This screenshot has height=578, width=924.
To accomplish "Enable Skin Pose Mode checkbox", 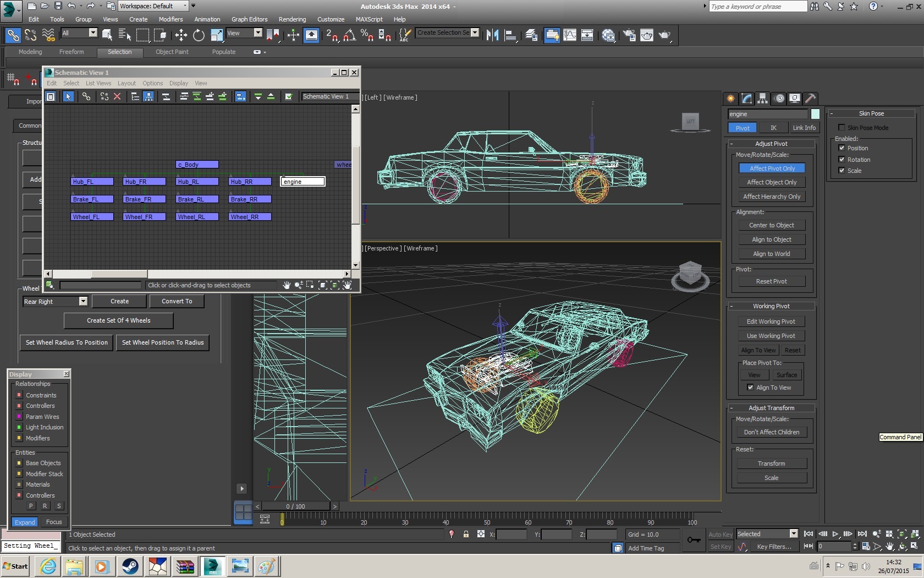I will 842,128.
